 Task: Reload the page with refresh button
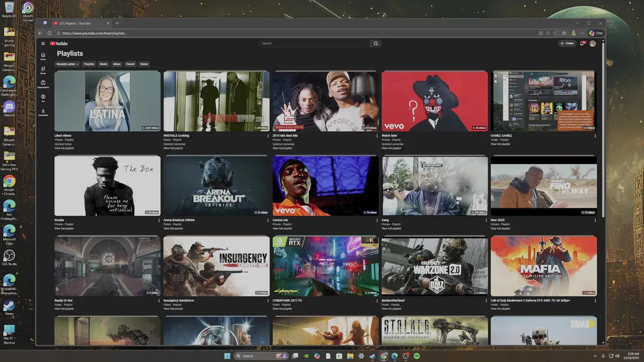49,33
